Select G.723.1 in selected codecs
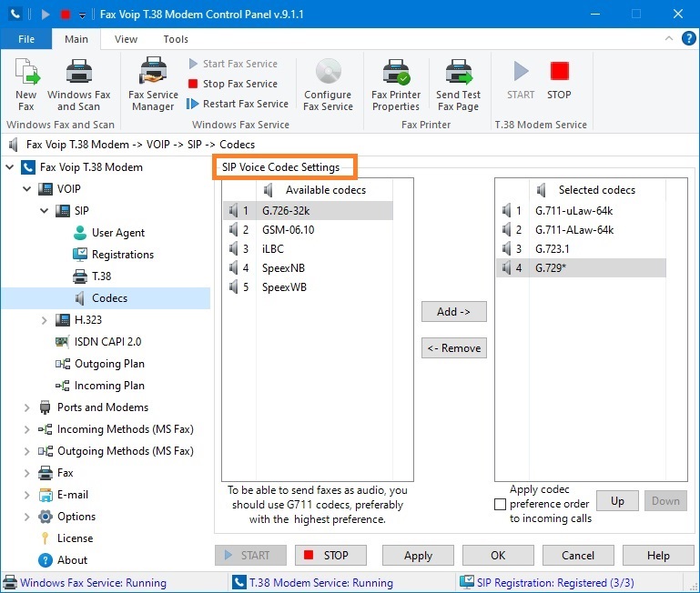Viewport: 700px width, 593px height. coord(581,249)
